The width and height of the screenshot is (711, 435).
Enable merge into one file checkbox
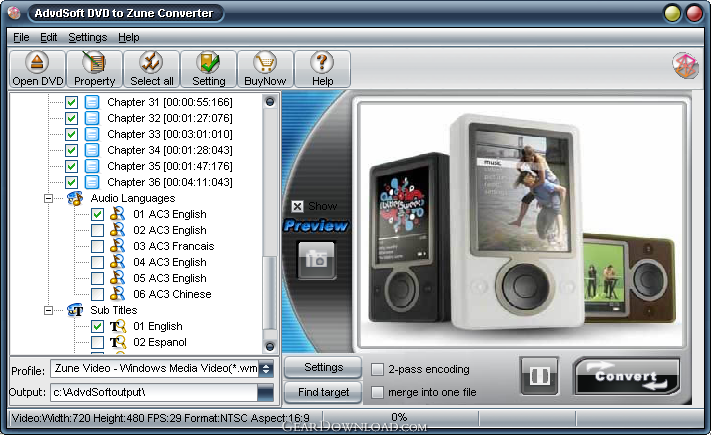tap(377, 392)
